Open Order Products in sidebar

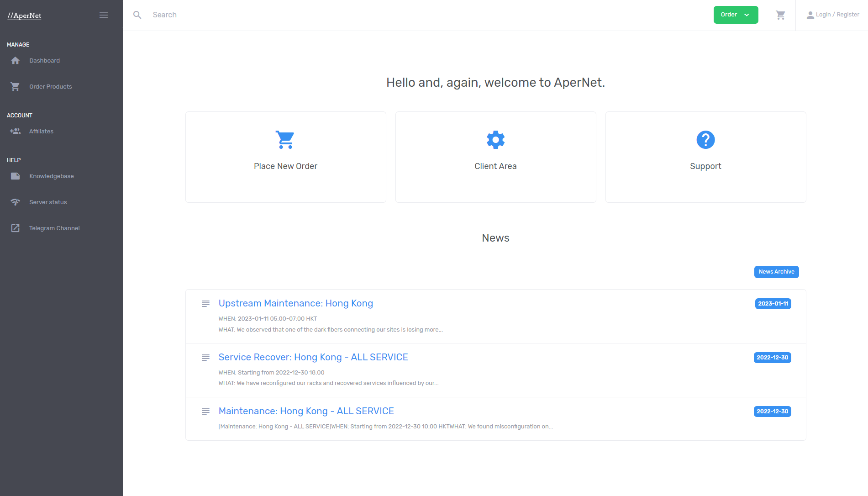point(50,87)
